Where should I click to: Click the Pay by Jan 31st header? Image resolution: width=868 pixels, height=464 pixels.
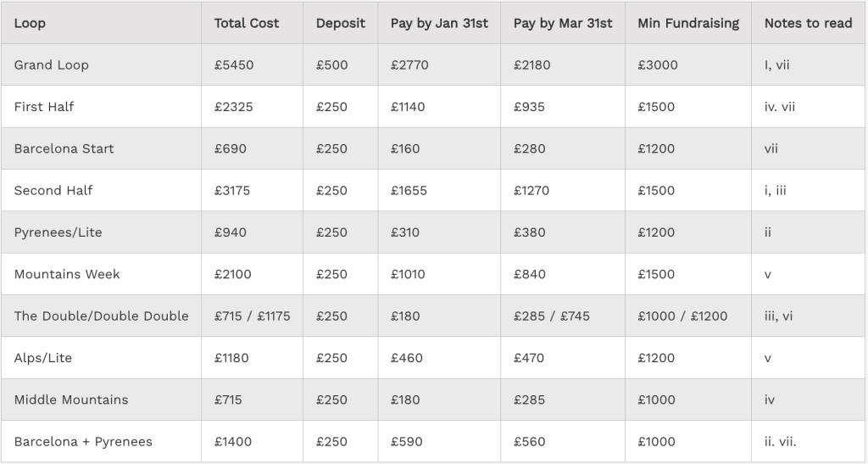click(439, 23)
